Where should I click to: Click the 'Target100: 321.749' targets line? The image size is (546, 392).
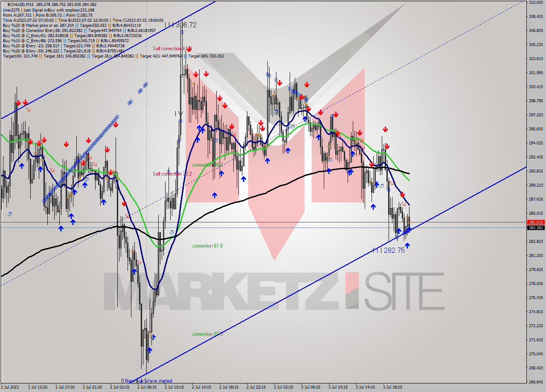[113, 56]
